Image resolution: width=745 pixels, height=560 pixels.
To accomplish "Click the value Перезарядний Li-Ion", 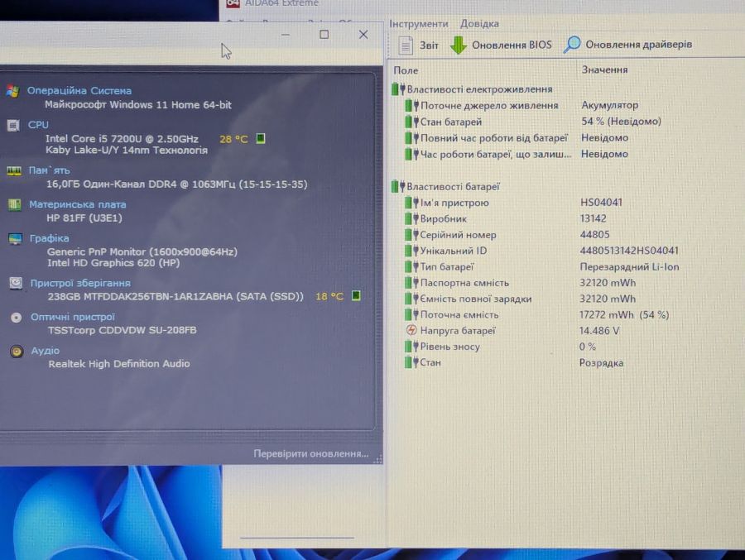I will (x=629, y=267).
